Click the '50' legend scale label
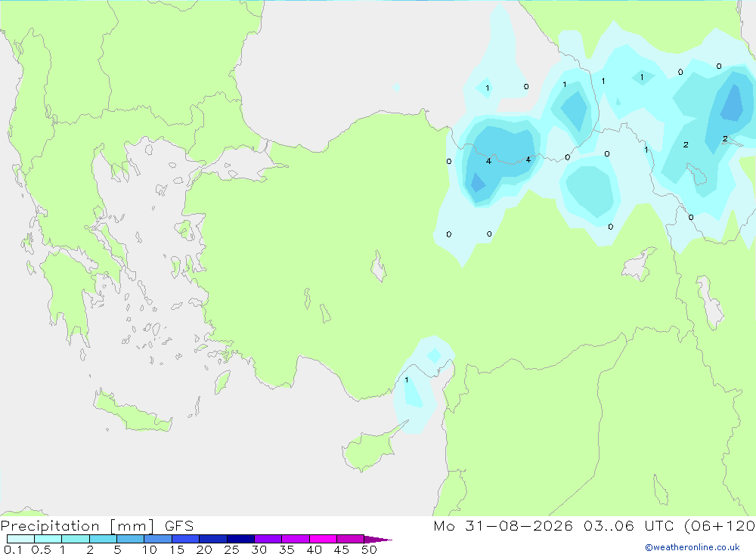 coord(370,549)
